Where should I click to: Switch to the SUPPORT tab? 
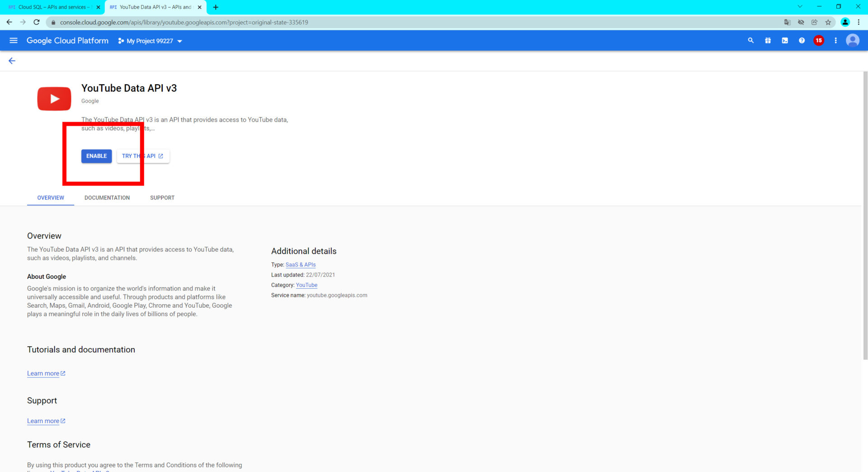pos(162,198)
